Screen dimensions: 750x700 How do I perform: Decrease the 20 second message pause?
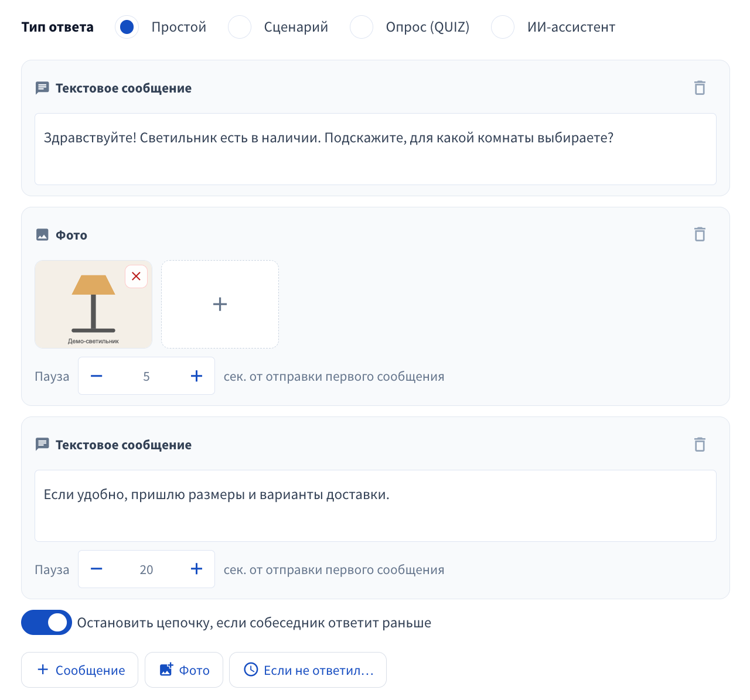point(97,569)
